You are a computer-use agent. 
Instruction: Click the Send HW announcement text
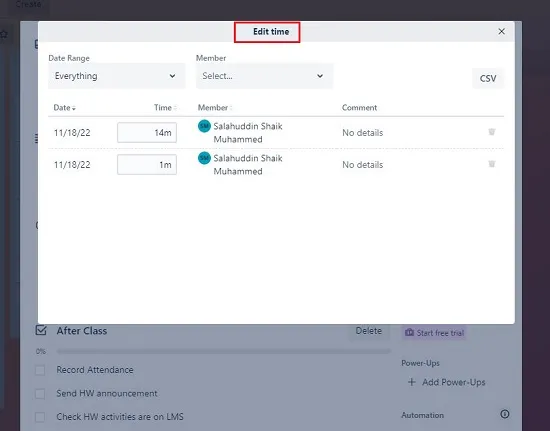(x=107, y=393)
